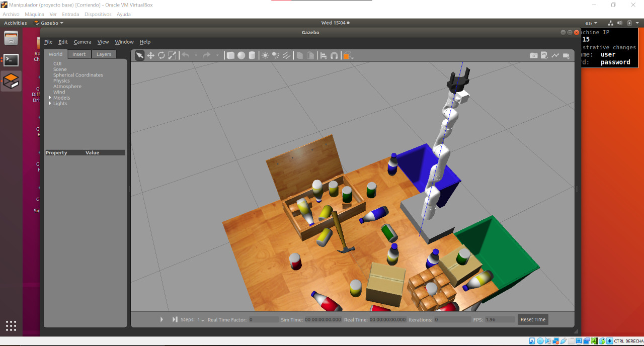The height and width of the screenshot is (346, 644).
Task: Activate the rotate mode tool
Action: 162,56
